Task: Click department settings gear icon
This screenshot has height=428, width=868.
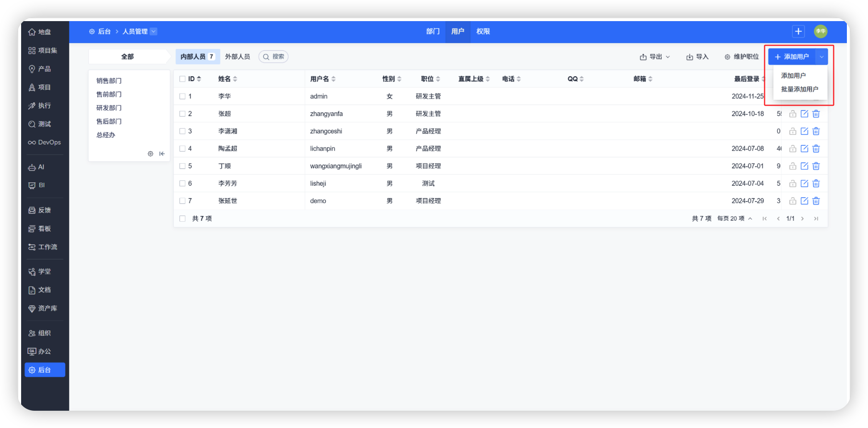Action: pos(150,154)
